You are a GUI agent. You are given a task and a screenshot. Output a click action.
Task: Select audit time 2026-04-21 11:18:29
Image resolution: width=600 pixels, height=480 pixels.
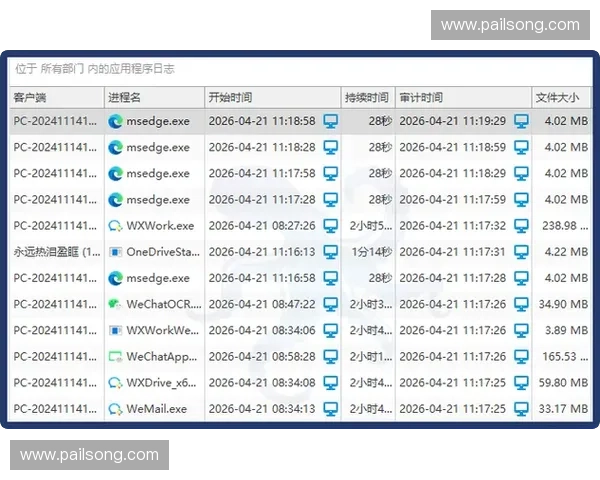(x=453, y=174)
